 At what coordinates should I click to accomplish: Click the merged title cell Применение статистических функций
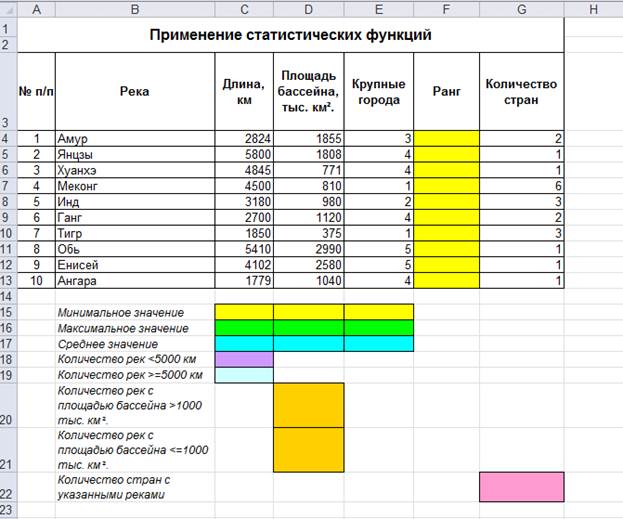tap(290, 35)
